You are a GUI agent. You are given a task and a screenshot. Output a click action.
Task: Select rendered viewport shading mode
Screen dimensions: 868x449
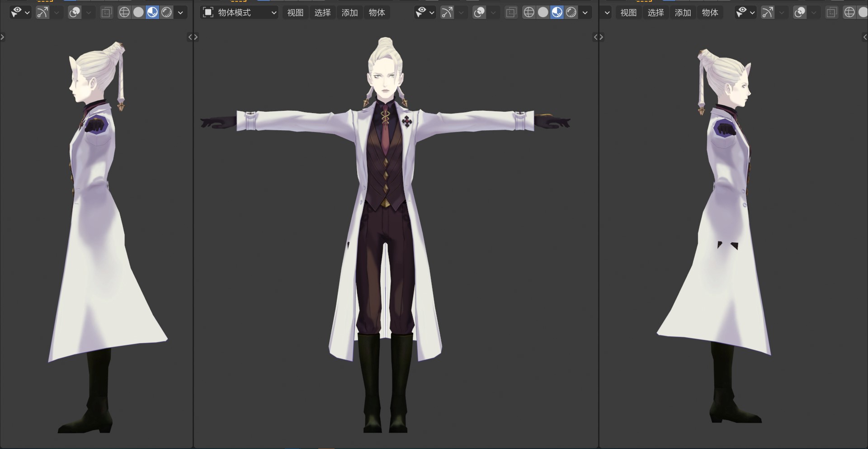click(x=571, y=12)
